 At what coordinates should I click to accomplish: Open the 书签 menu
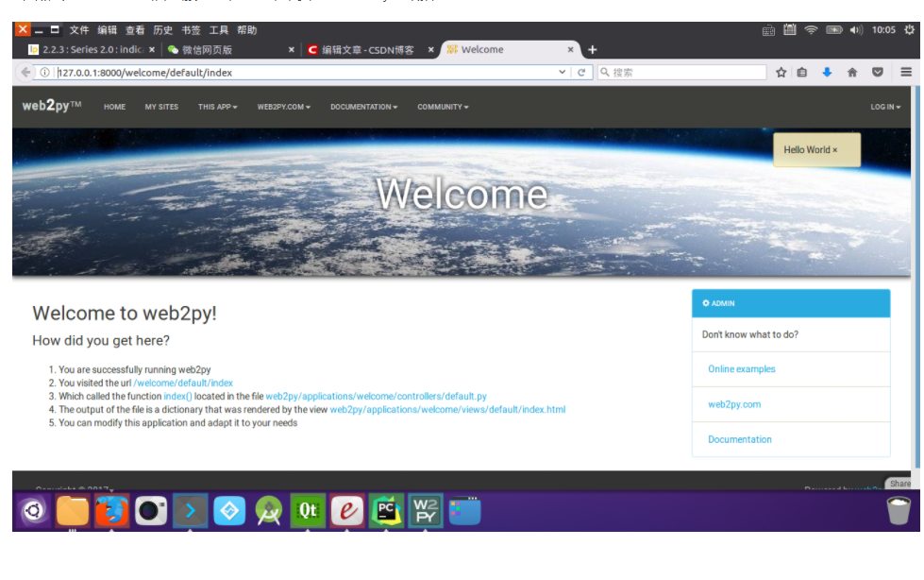191,29
